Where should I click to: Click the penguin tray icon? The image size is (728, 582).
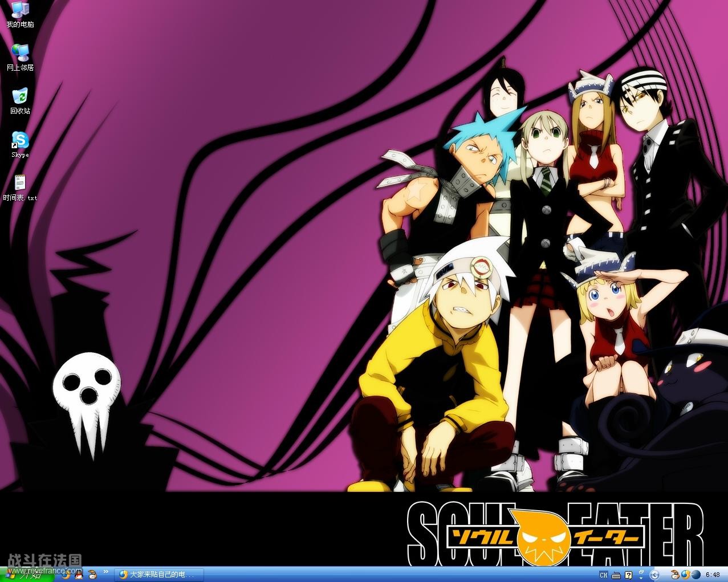pos(676,575)
